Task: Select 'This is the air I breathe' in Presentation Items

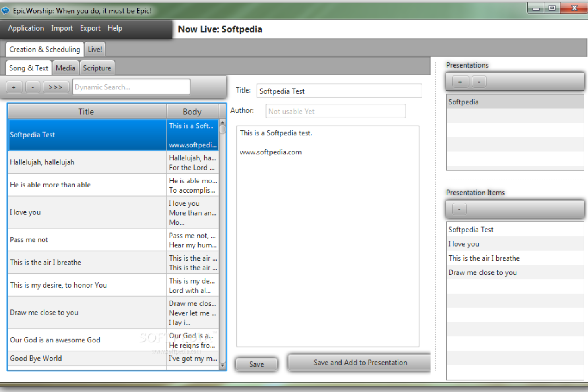Action: 515,258
